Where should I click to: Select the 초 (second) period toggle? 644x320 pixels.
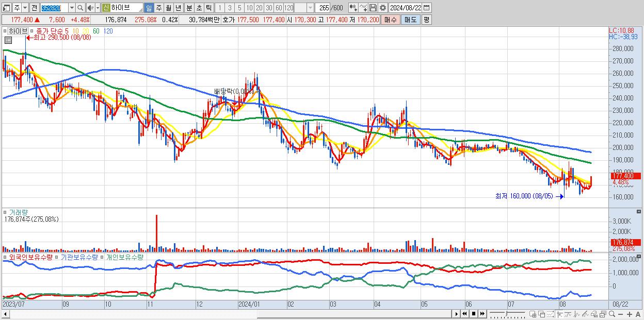(199, 8)
